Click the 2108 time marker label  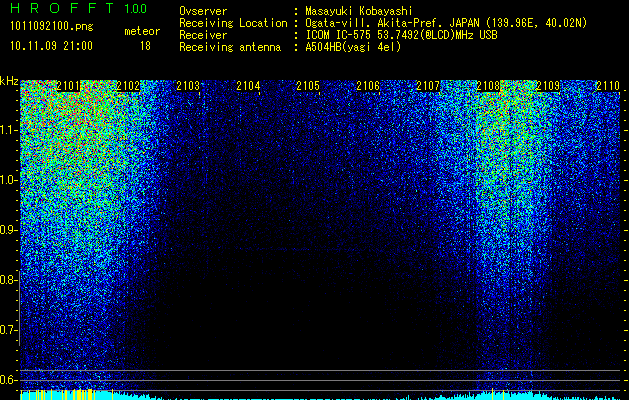[x=488, y=86]
